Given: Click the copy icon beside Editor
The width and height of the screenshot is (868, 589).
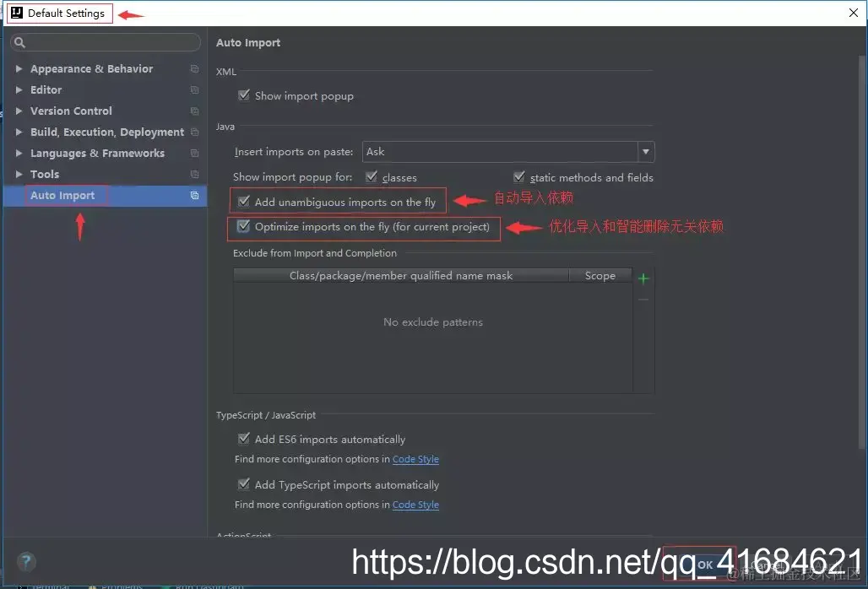Looking at the screenshot, I should pos(194,89).
